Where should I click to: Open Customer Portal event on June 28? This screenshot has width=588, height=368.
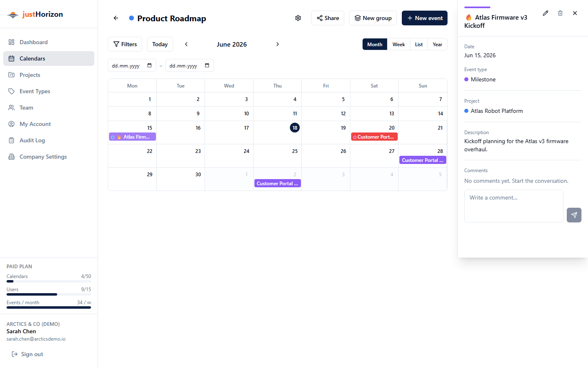[423, 160]
